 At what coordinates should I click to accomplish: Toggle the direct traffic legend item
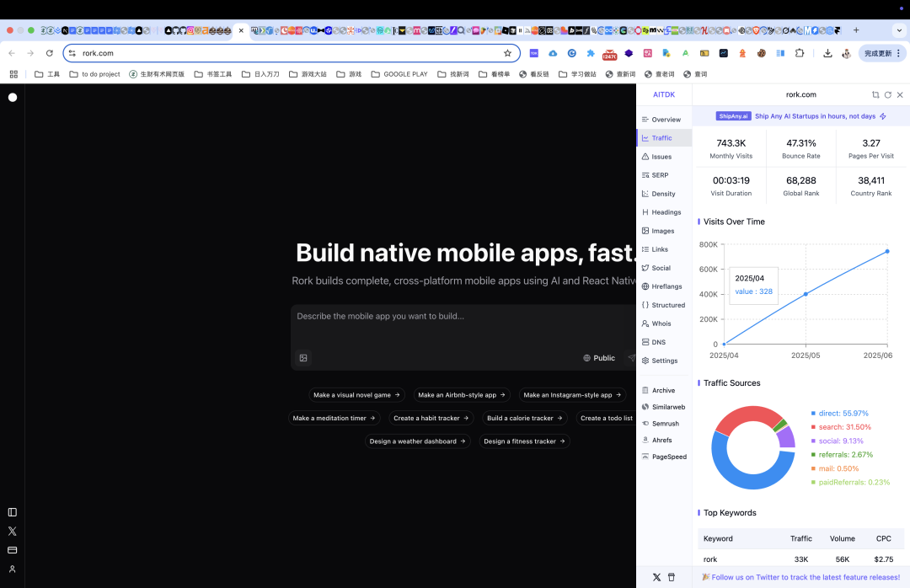tap(840, 414)
